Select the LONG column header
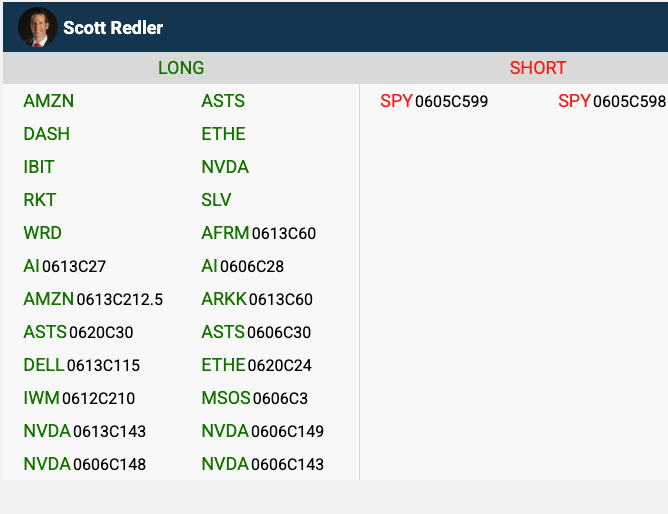This screenshot has height=514, width=668. coord(181,68)
